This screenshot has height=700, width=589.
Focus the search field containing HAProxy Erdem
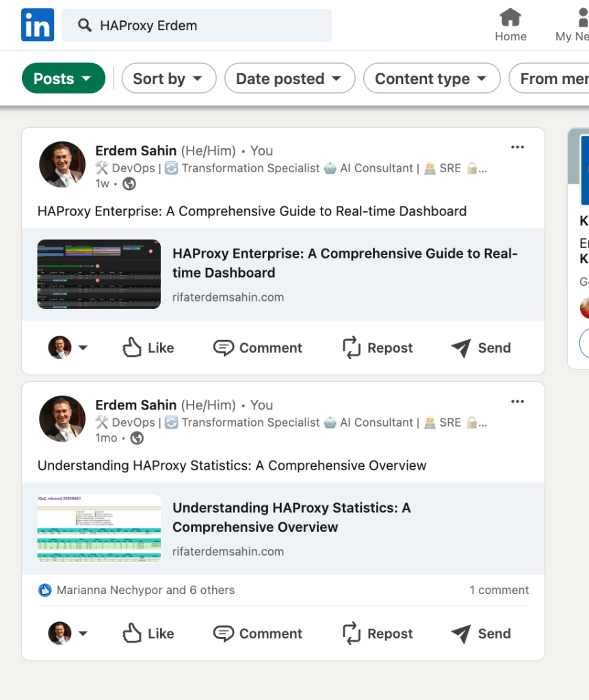tap(196, 25)
